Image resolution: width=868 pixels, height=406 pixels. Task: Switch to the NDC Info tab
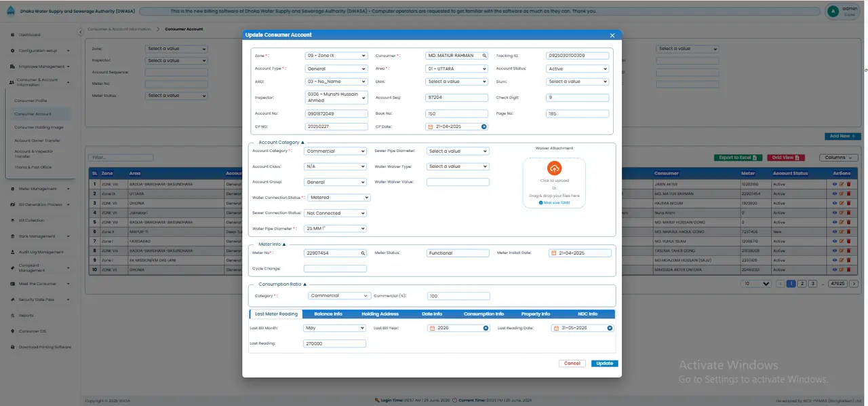tap(587, 314)
